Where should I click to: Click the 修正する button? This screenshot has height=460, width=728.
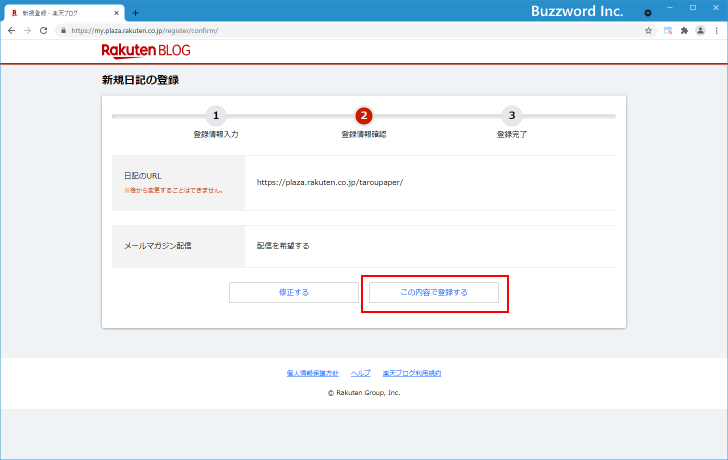coord(293,292)
